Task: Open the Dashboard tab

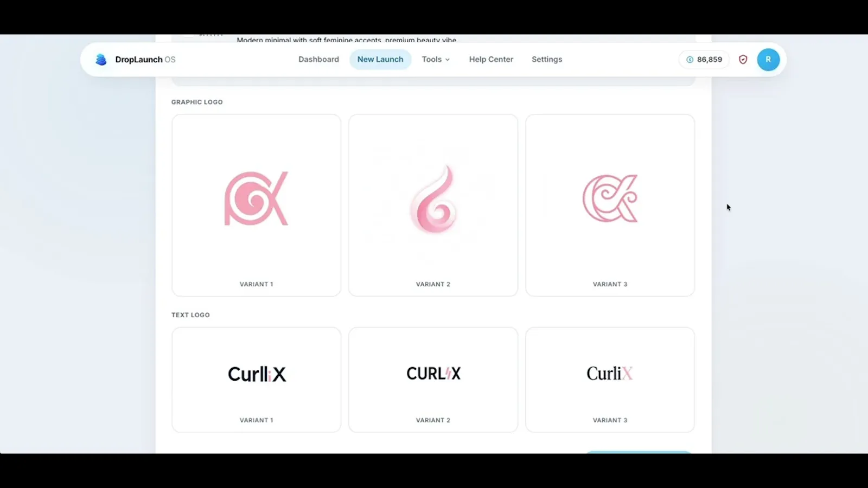Action: click(318, 60)
